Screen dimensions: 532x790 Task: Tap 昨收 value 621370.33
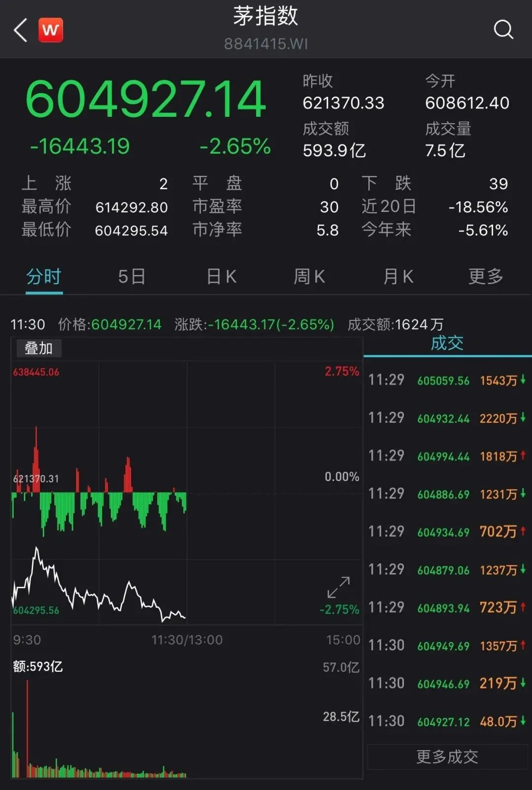[343, 103]
